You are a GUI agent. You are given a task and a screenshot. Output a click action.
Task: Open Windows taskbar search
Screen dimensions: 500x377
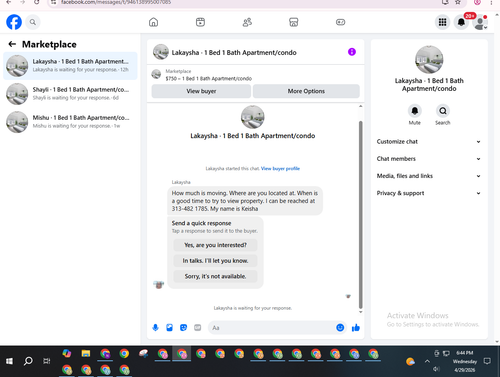point(28,361)
